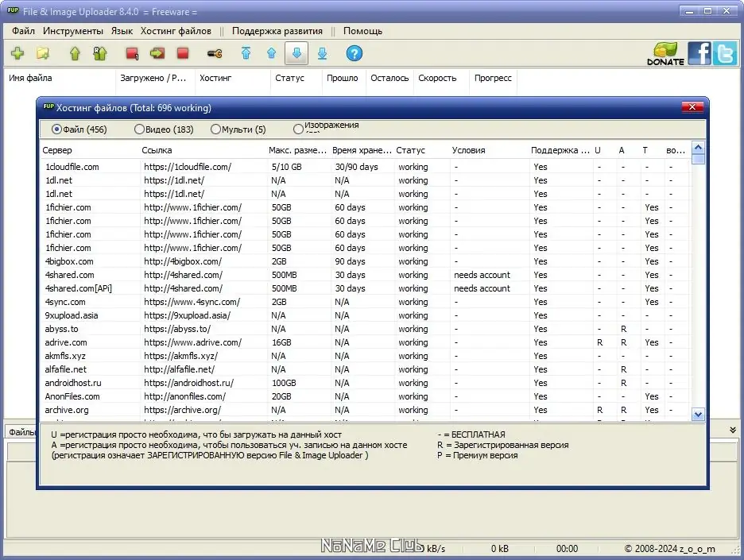The width and height of the screenshot is (744, 560).
Task: Click the red stop icon with number 1
Action: click(x=133, y=53)
